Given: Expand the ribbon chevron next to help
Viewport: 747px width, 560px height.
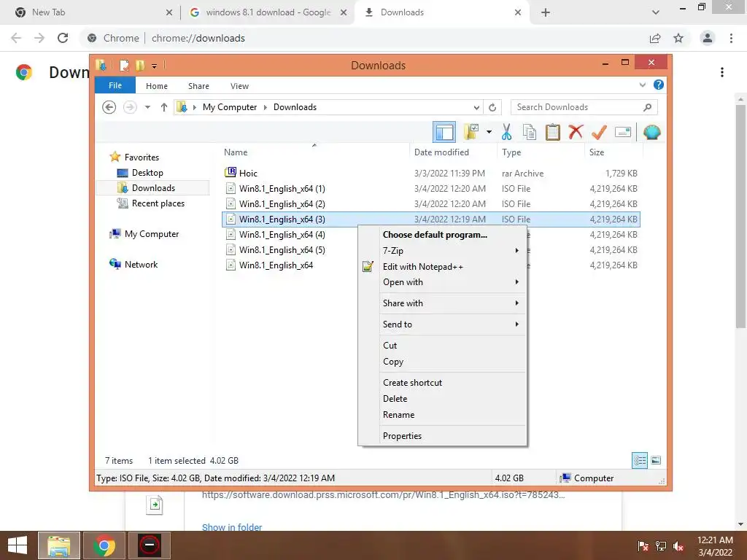Looking at the screenshot, I should pos(642,85).
